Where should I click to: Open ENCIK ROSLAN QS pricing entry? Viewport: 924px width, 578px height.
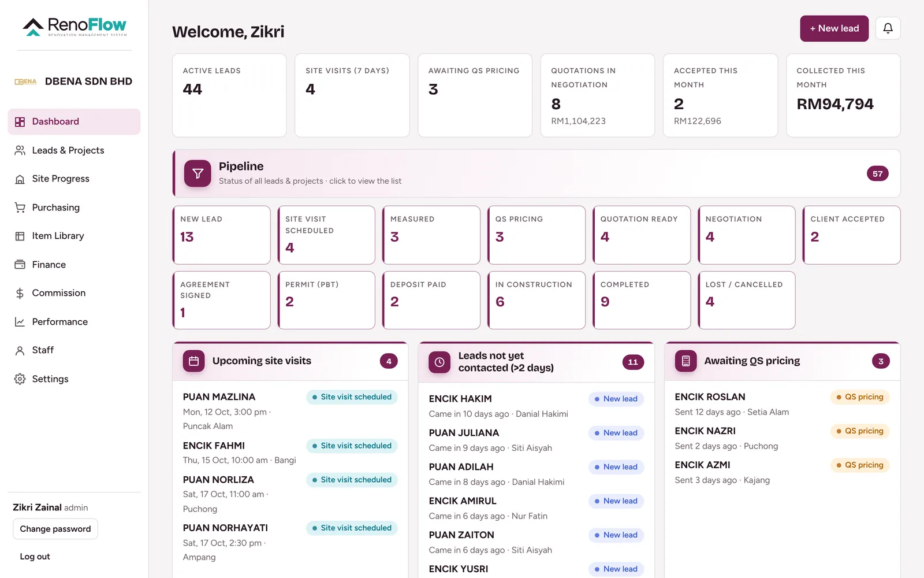(782, 405)
